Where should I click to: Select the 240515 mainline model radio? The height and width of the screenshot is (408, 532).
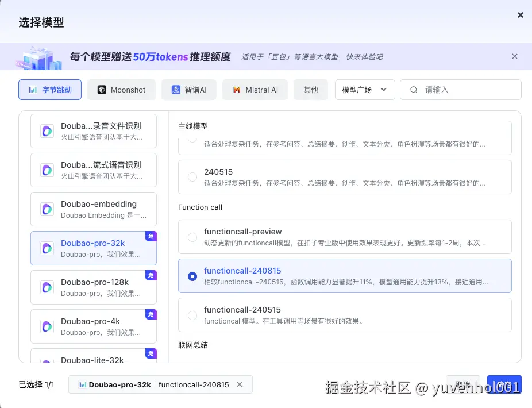click(192, 177)
